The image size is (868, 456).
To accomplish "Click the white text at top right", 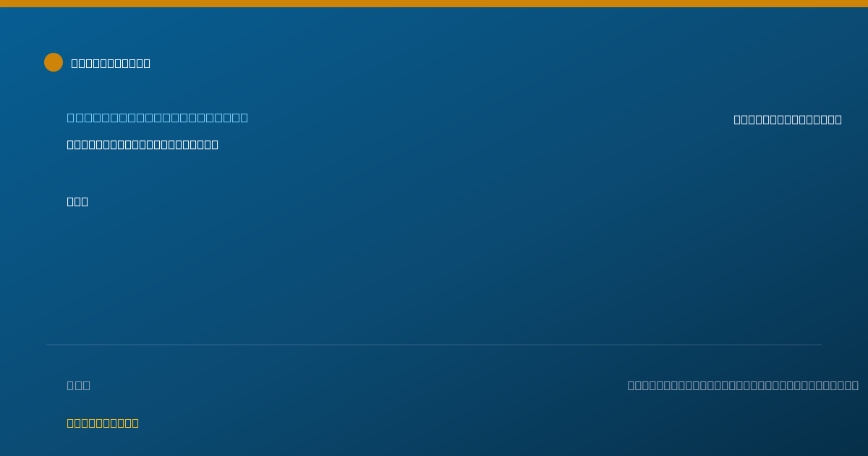I will [788, 119].
